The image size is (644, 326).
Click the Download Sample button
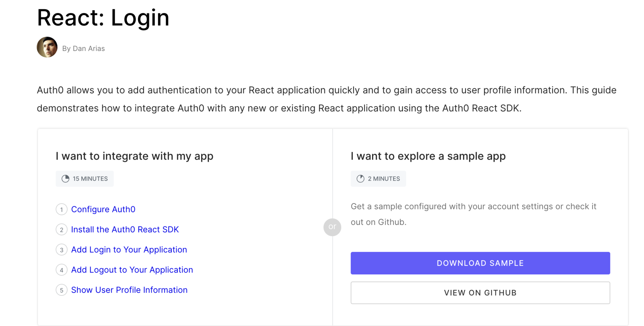tap(480, 263)
